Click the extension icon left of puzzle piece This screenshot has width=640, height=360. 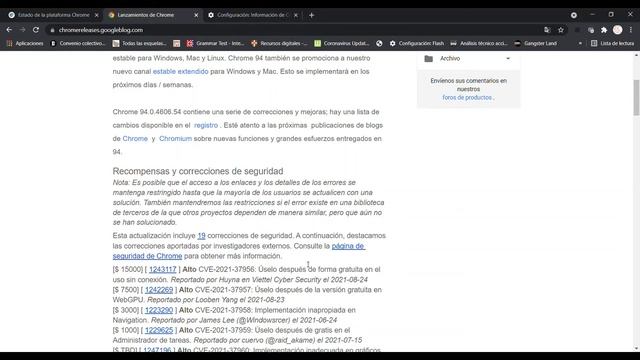point(591,30)
